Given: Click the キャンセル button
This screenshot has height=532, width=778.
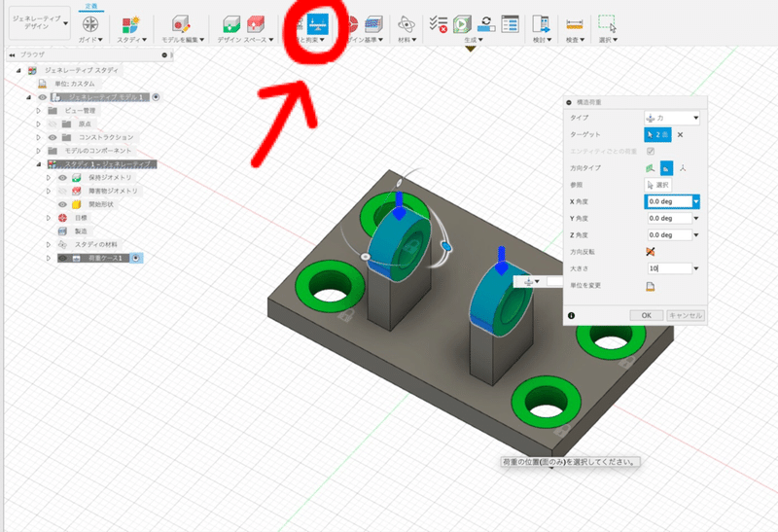Looking at the screenshot, I should (686, 316).
